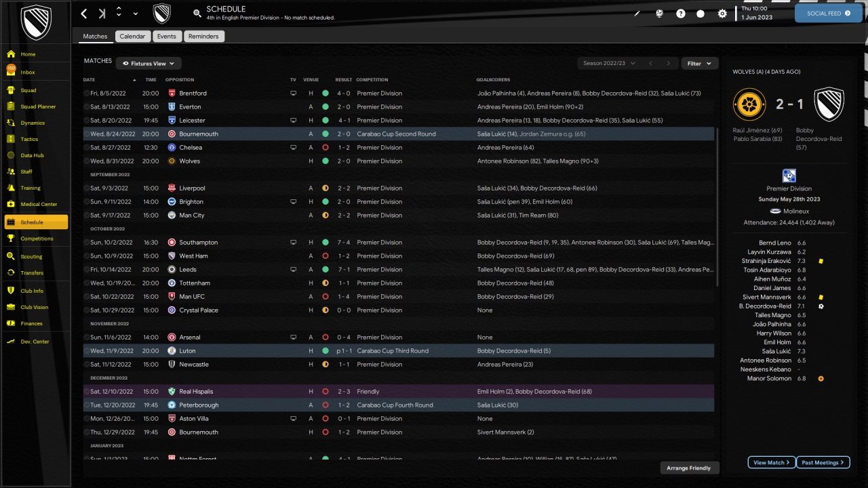This screenshot has width=868, height=488.
Task: Open the help question mark
Action: tap(681, 14)
